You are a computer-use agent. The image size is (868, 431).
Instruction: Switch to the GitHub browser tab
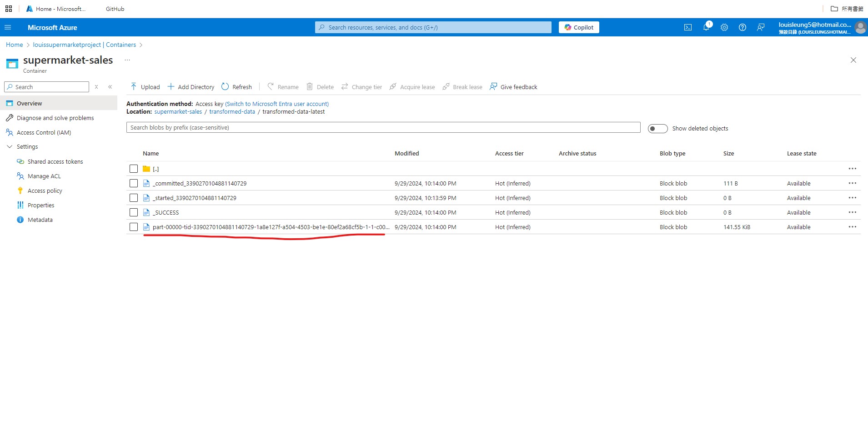pyautogui.click(x=114, y=8)
